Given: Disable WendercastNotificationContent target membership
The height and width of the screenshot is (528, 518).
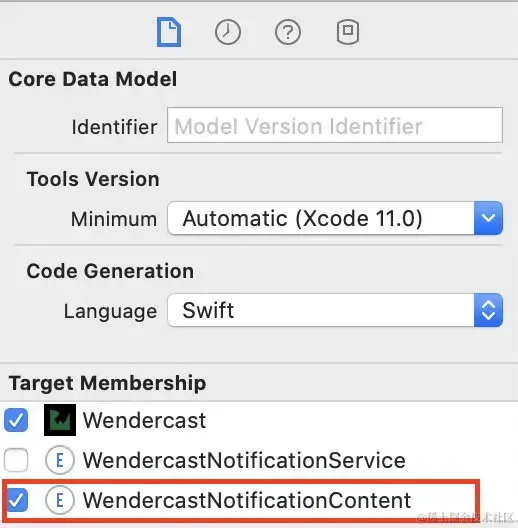Looking at the screenshot, I should point(16,500).
